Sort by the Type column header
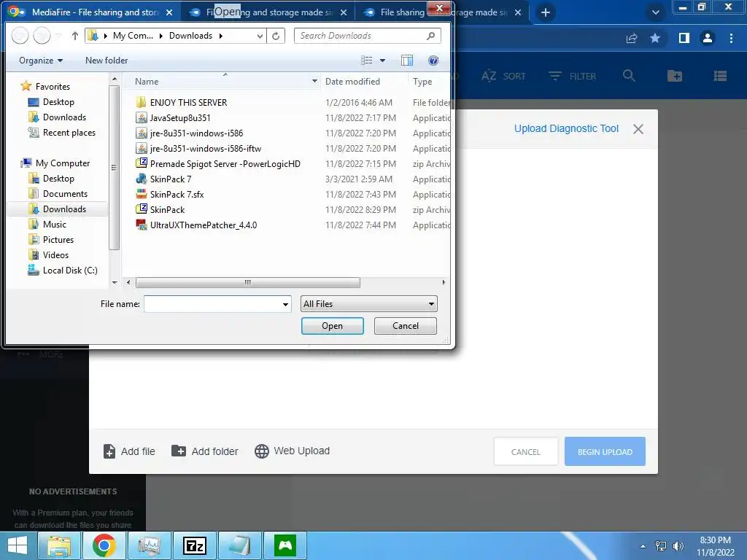 [x=429, y=82]
